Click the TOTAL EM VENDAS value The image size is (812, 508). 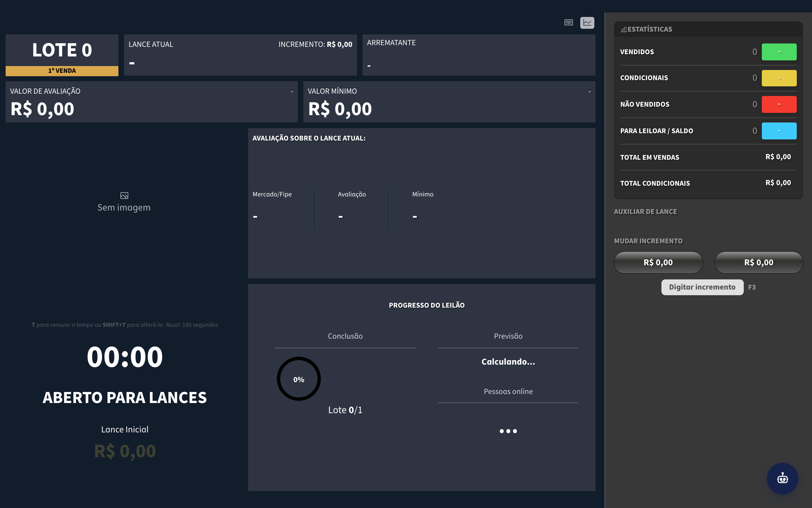[x=778, y=157]
